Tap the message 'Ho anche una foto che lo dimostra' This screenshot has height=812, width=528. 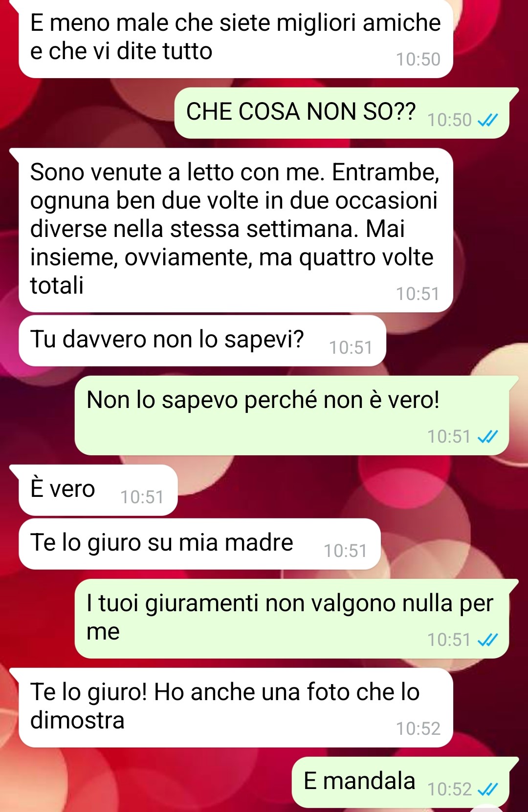pyautogui.click(x=236, y=707)
